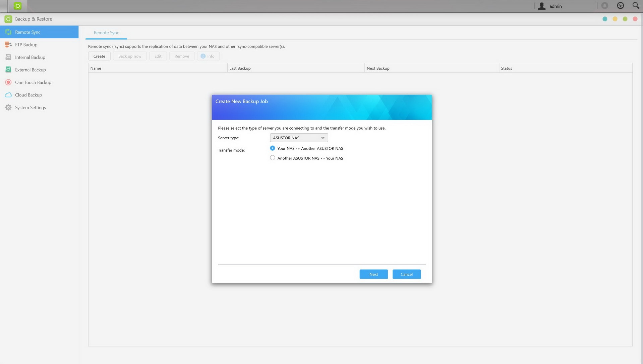Click the Back up now button

pyautogui.click(x=130, y=56)
